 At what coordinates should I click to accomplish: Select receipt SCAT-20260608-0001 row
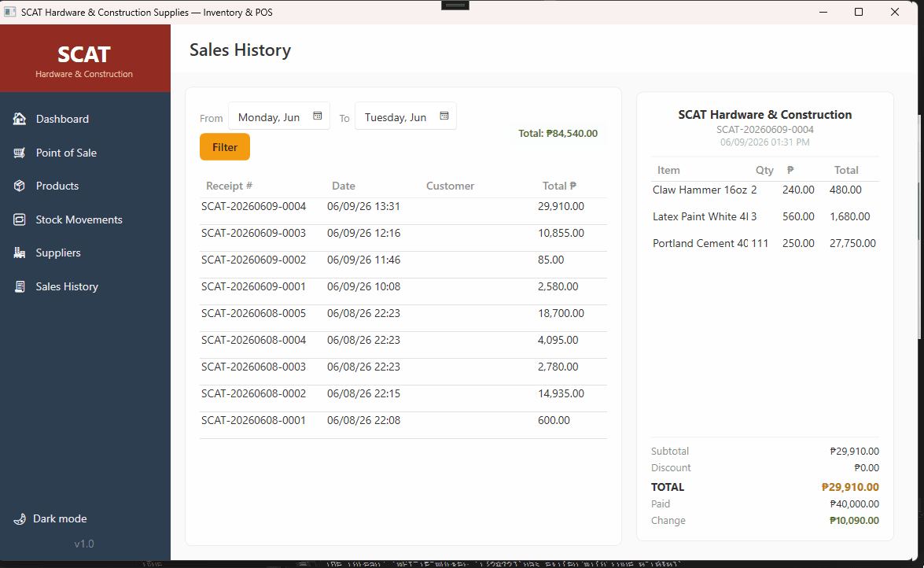coord(403,426)
